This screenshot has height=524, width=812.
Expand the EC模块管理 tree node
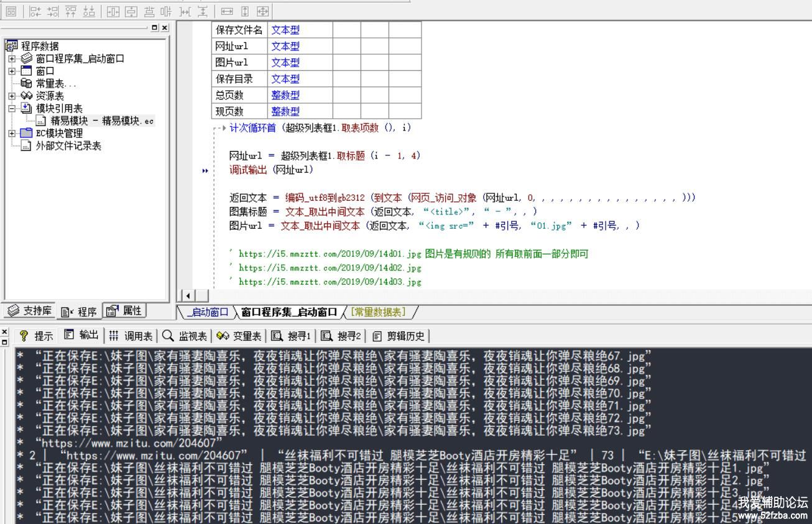tap(12, 133)
